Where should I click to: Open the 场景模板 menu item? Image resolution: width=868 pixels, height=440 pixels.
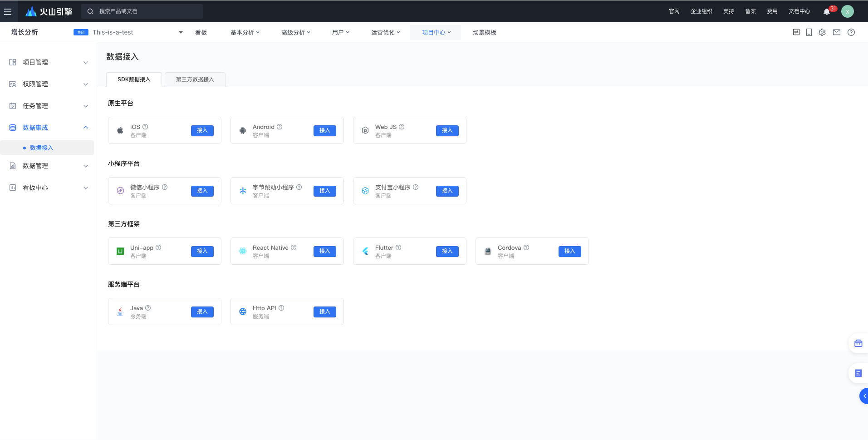(485, 32)
